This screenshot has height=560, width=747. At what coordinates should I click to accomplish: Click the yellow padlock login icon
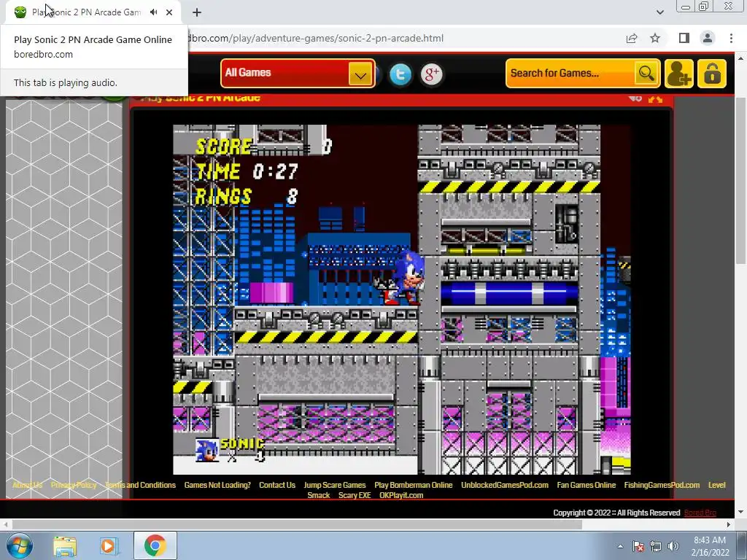click(712, 74)
